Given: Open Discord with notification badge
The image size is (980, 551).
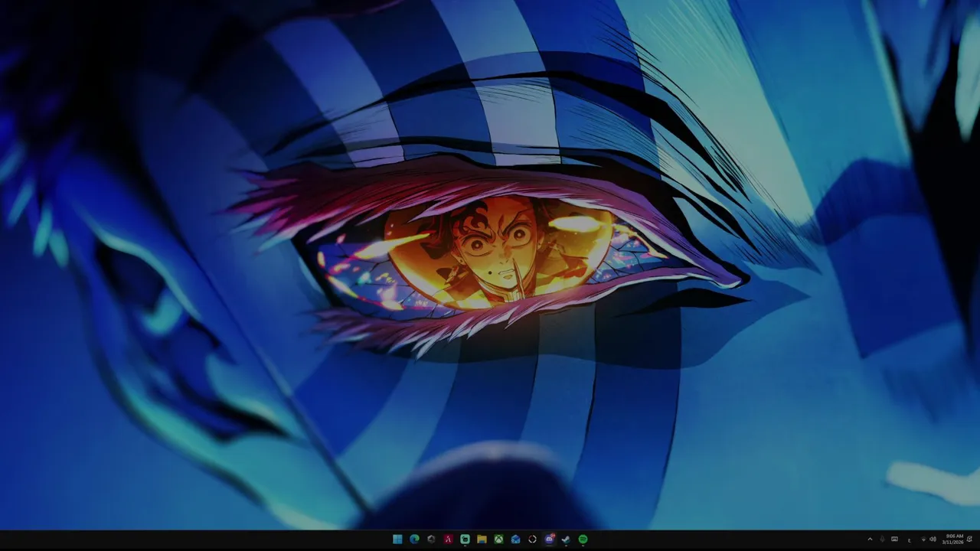Looking at the screenshot, I should (x=549, y=539).
